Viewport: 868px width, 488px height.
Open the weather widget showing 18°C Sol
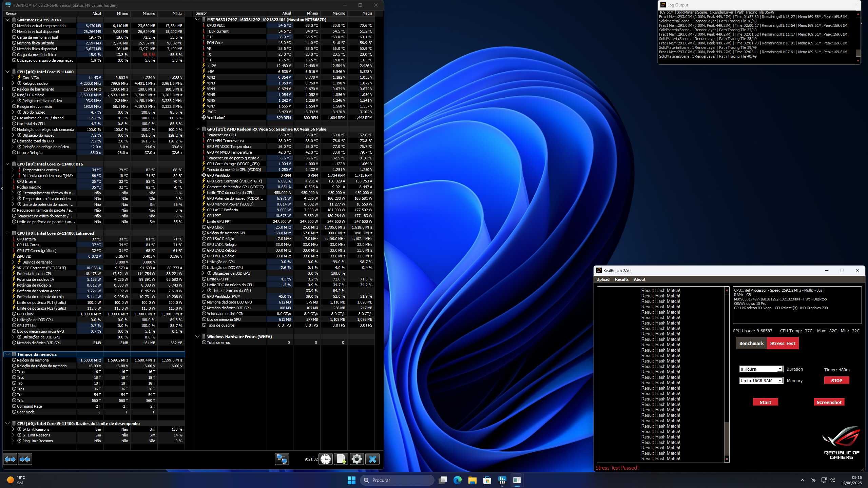[x=17, y=480]
